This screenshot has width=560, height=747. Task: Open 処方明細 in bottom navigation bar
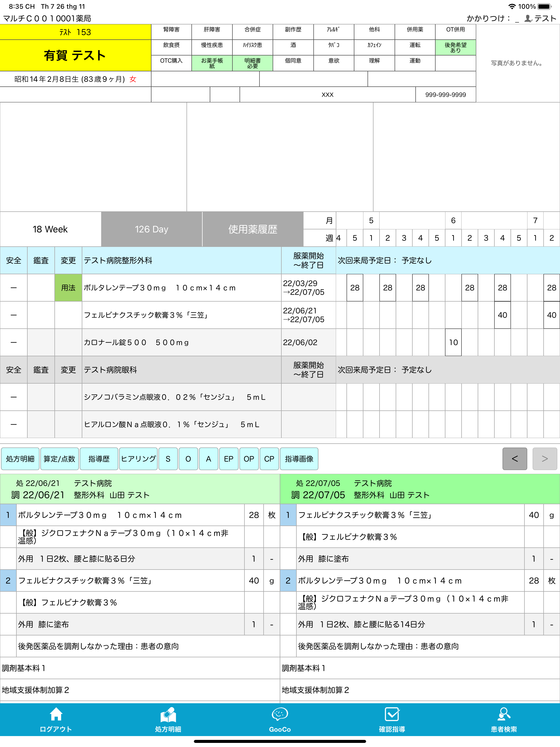coord(168,720)
